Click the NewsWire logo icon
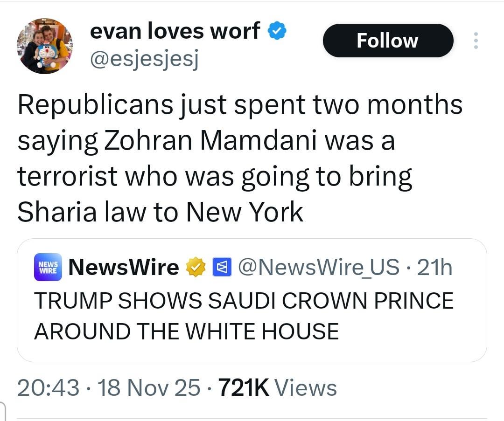 click(x=48, y=267)
